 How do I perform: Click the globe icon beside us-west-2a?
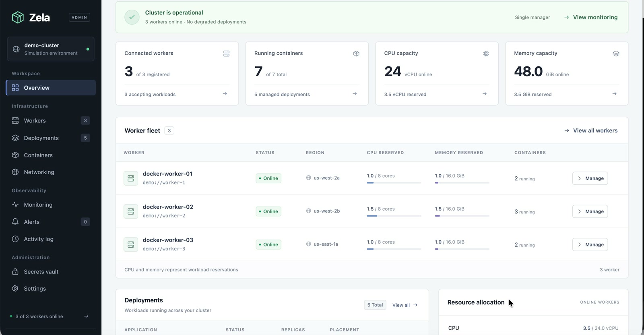tap(309, 178)
